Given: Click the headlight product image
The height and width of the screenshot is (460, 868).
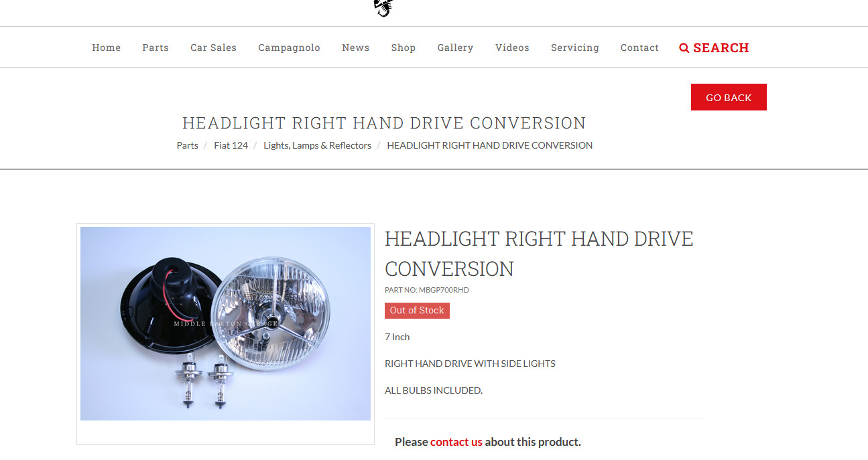Looking at the screenshot, I should (x=225, y=323).
